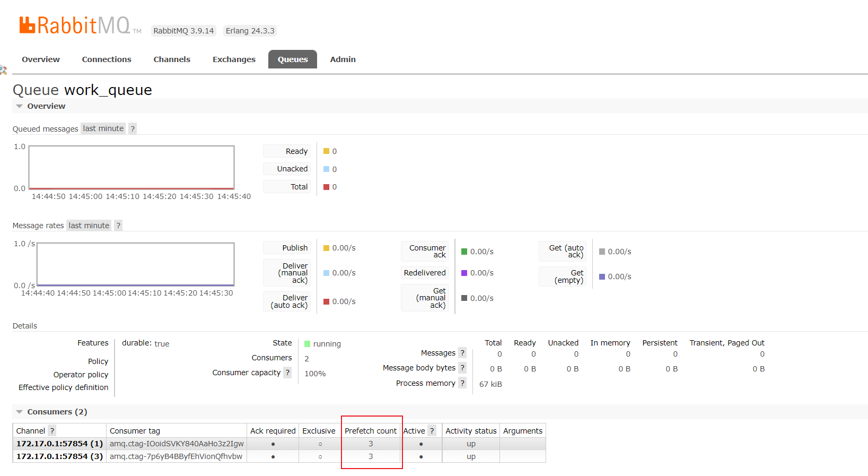Click the Operator policy label

(81, 375)
